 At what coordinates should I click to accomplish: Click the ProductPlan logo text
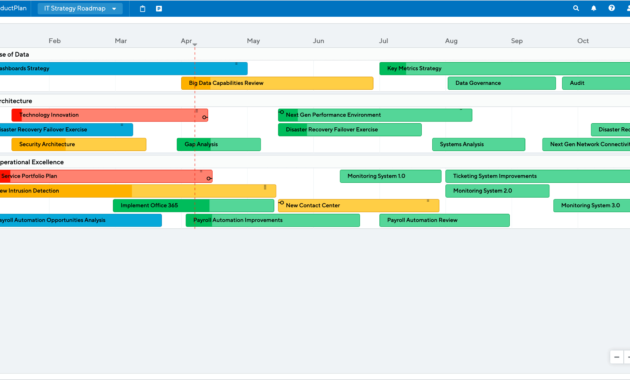[x=13, y=8]
